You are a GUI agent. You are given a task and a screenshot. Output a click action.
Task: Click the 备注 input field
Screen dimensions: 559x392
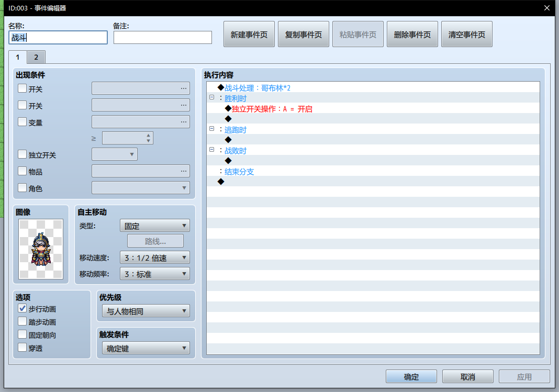click(163, 37)
